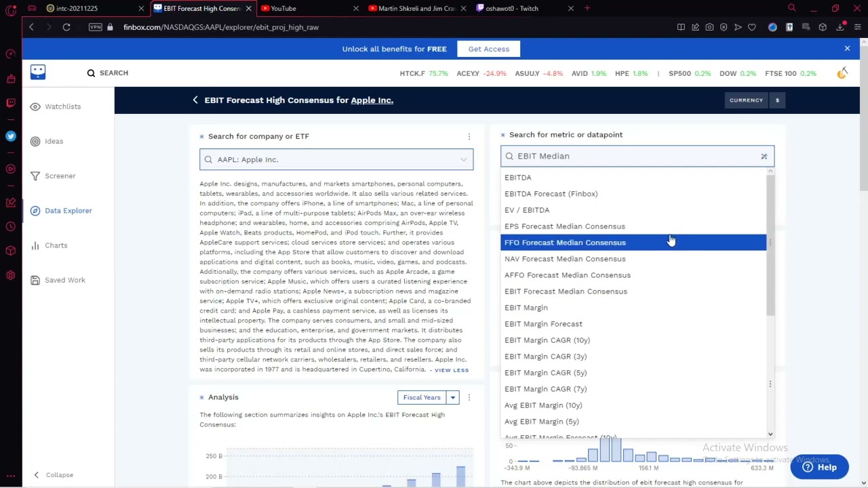Open the Apple Inc. link in title
This screenshot has width=868, height=488.
tap(372, 100)
